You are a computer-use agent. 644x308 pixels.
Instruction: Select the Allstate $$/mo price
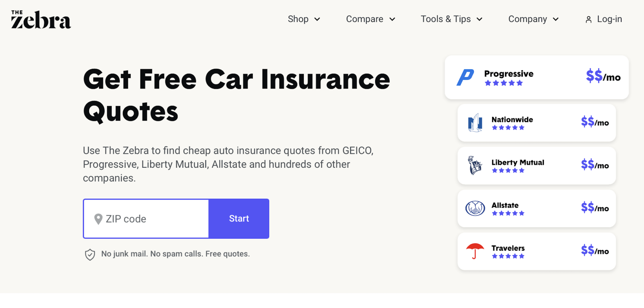(x=595, y=208)
